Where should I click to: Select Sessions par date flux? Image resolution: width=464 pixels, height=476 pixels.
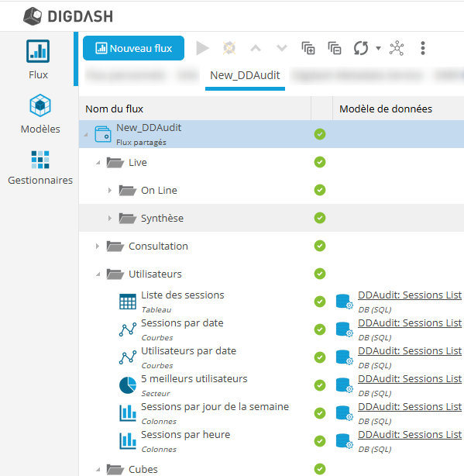tap(182, 323)
